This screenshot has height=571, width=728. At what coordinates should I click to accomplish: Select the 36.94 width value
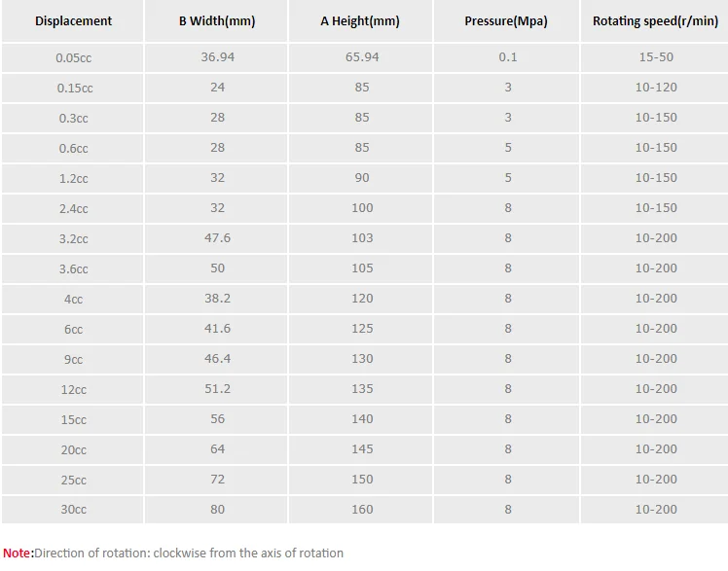tap(217, 57)
